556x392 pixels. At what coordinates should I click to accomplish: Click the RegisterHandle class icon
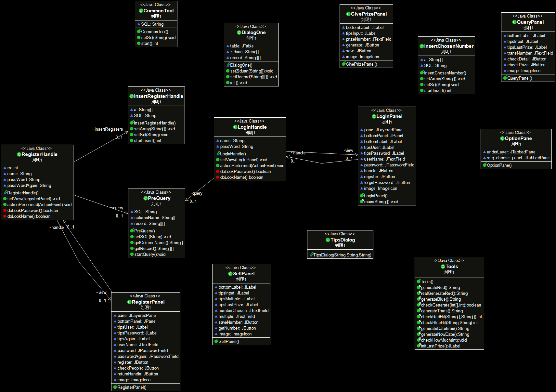point(19,154)
